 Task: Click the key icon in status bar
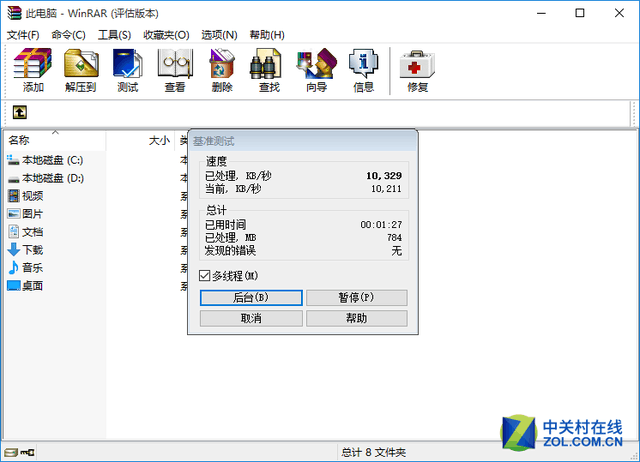coord(27,452)
